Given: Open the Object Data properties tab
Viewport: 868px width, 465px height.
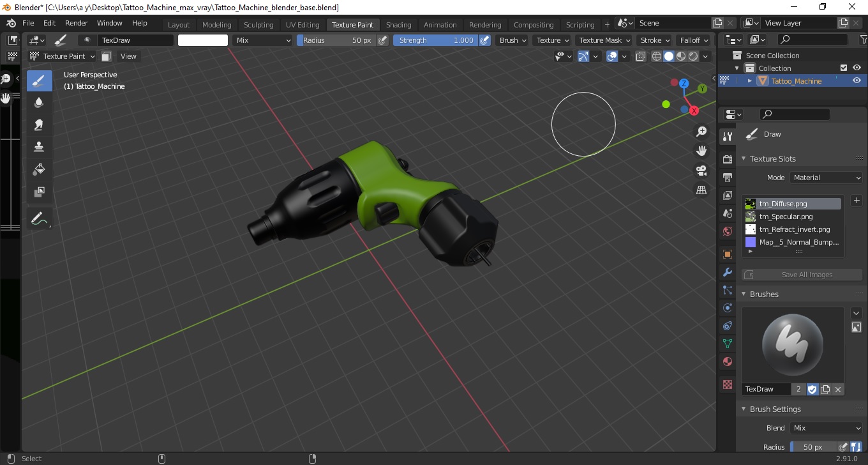Looking at the screenshot, I should pyautogui.click(x=727, y=344).
